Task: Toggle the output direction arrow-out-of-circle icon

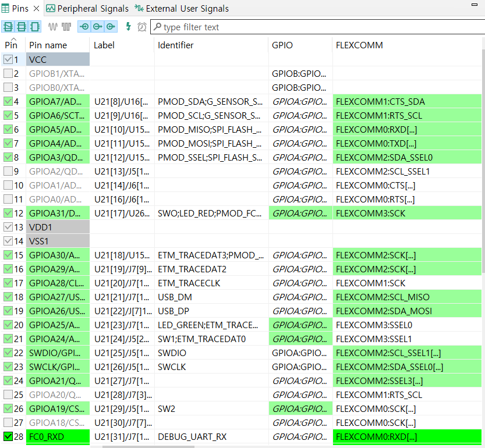Action: (97, 27)
